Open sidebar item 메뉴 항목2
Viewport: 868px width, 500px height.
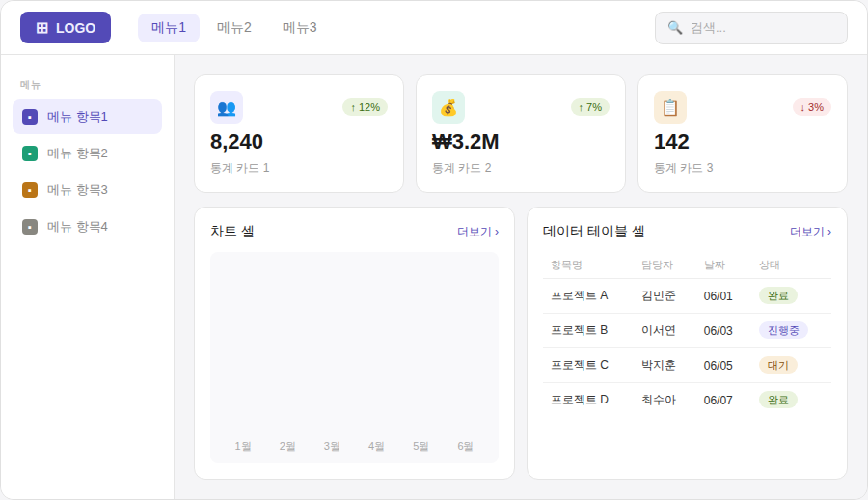(87, 153)
